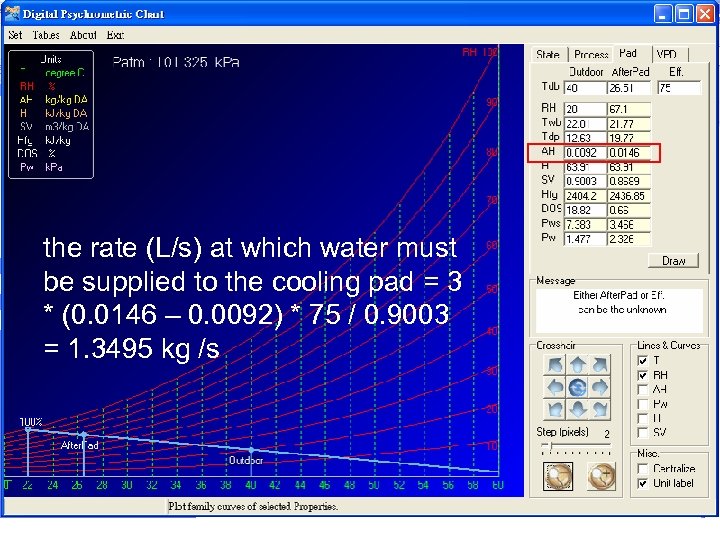The height and width of the screenshot is (540, 720).
Task: Uncheck the RH curves checkbox
Action: point(643,375)
